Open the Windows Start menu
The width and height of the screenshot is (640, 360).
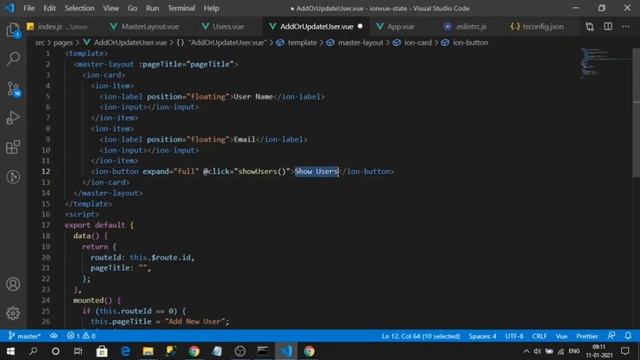pos(11,351)
